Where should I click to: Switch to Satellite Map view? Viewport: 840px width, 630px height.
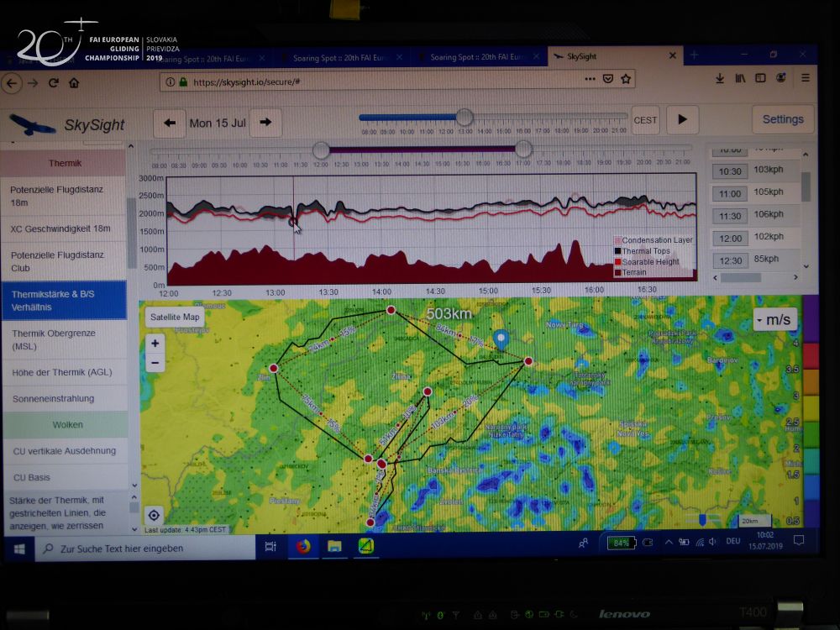pos(175,318)
